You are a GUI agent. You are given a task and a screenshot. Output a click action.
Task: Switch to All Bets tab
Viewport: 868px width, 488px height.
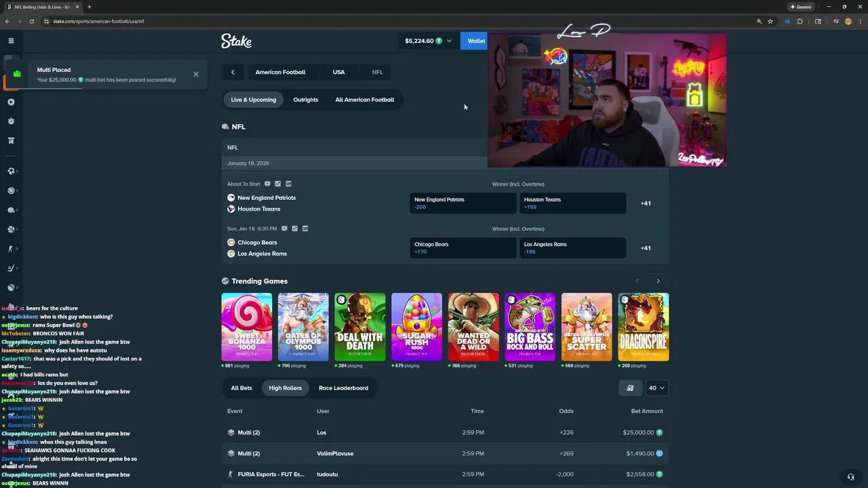click(x=241, y=388)
